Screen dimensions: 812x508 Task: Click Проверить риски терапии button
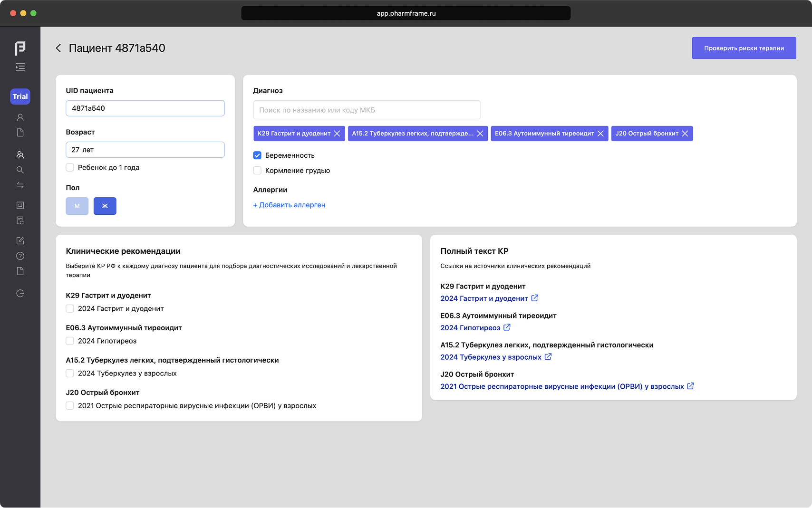point(744,48)
